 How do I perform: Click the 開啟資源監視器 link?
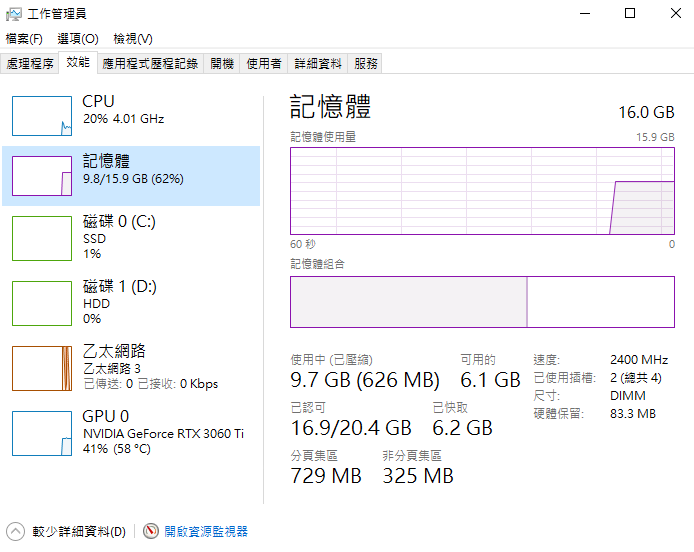206,532
